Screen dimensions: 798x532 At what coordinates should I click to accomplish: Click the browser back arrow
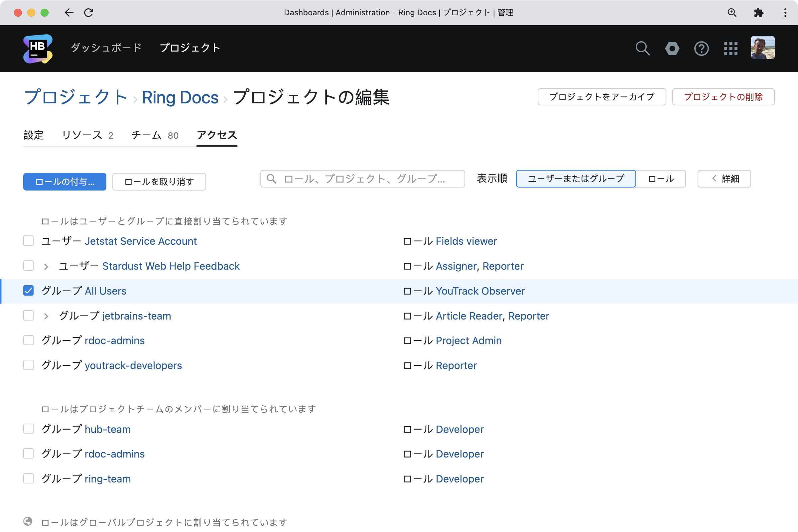[69, 13]
